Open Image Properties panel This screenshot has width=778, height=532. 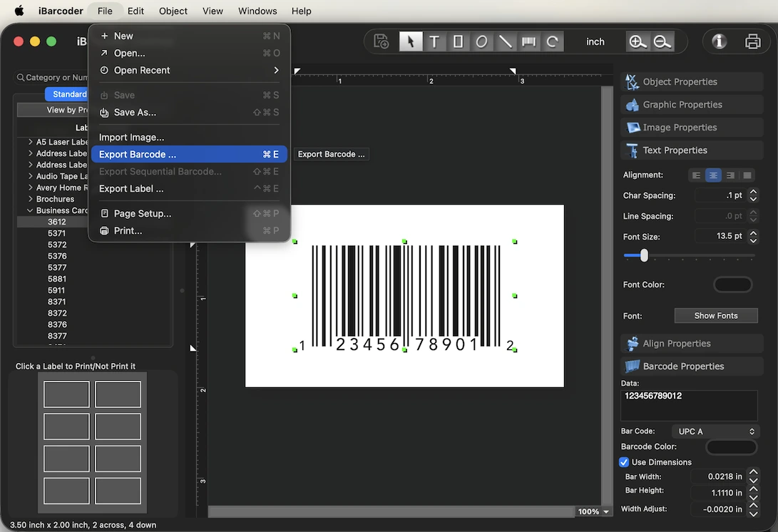tap(692, 128)
